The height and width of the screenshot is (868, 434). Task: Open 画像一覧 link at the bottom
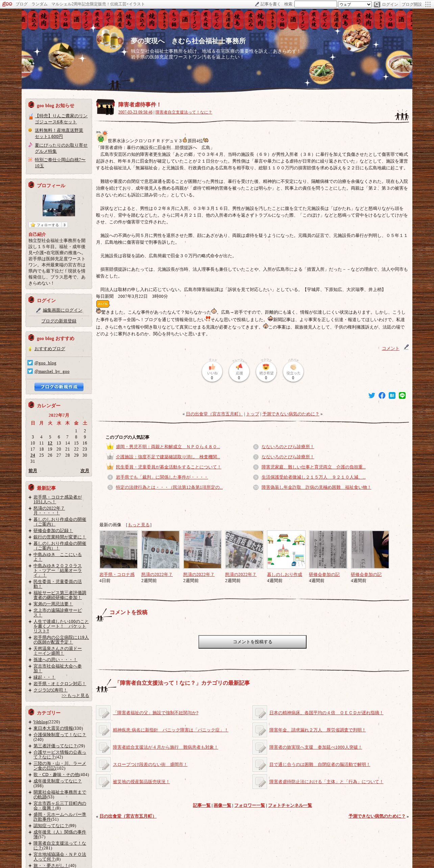coord(222,805)
